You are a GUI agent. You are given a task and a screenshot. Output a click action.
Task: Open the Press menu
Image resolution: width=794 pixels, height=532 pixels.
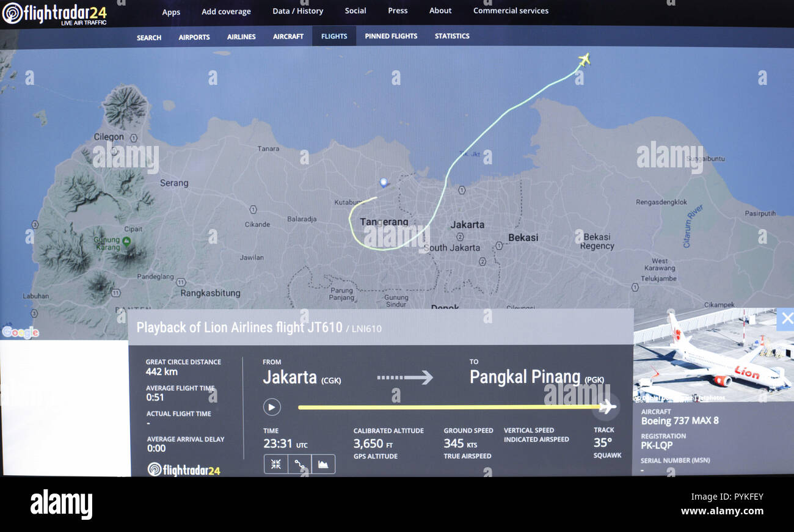pyautogui.click(x=398, y=11)
